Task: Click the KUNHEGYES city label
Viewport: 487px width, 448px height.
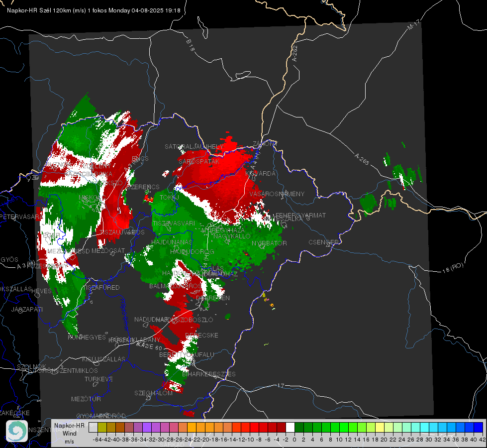Action: coord(87,337)
